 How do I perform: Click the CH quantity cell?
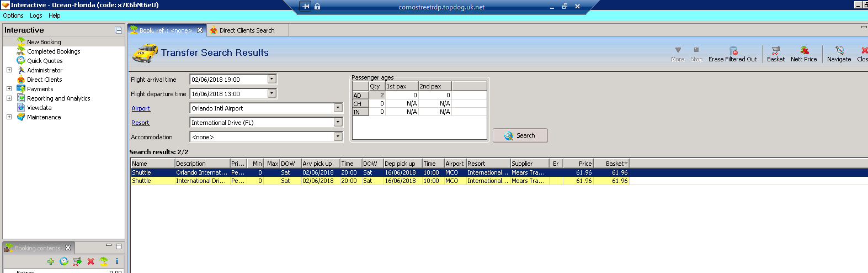pos(377,103)
